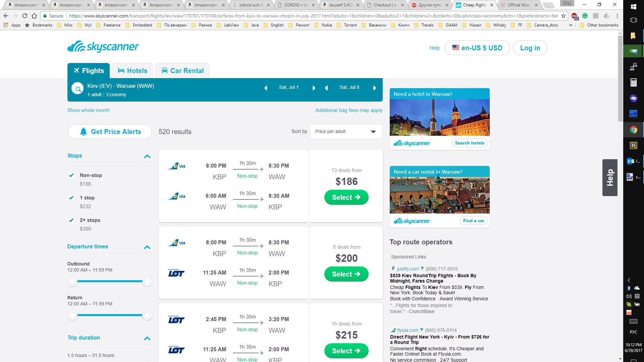
Task: Collapse the Stops filter section
Action: tap(147, 156)
